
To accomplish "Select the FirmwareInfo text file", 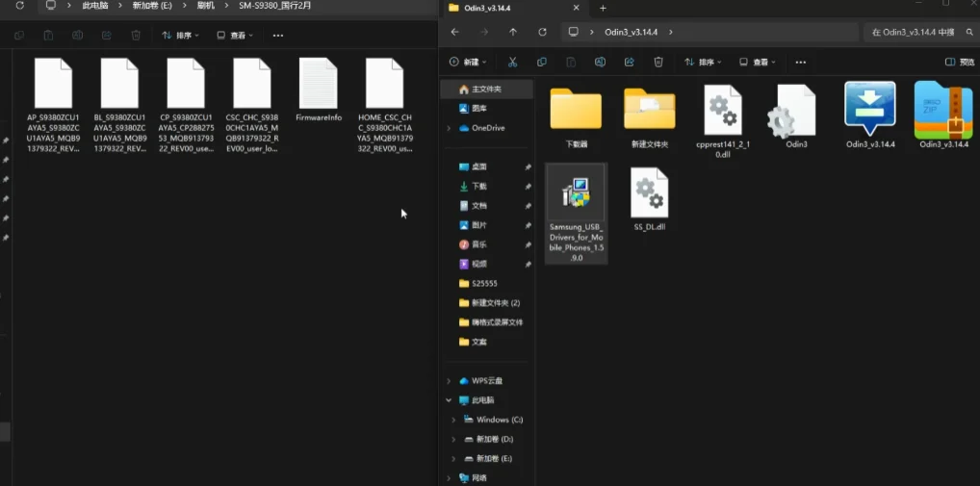I will click(x=318, y=90).
